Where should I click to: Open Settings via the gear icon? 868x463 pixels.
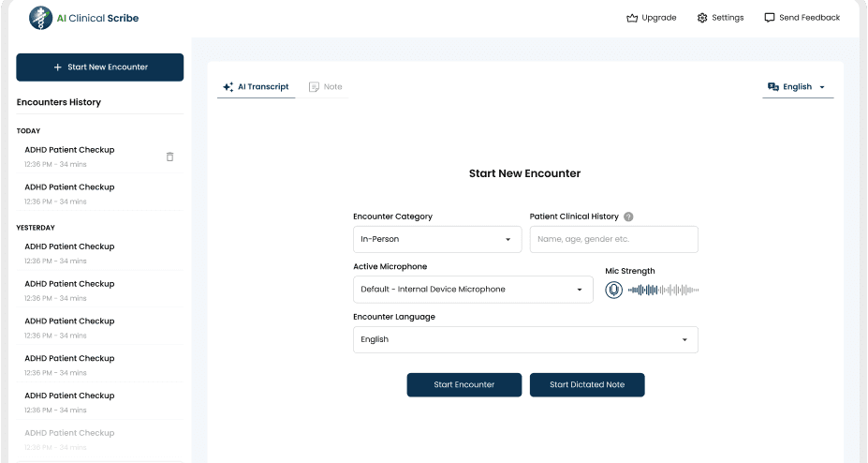click(702, 18)
